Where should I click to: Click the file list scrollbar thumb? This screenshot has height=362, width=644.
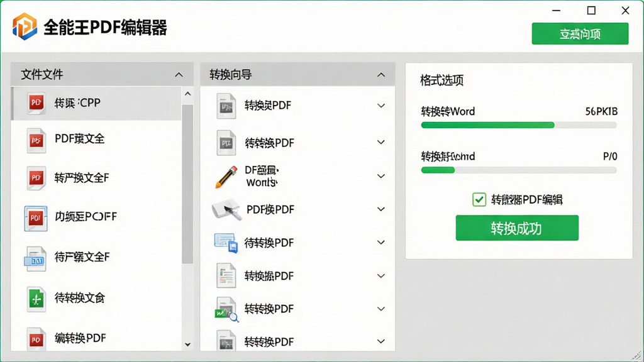[x=187, y=184]
